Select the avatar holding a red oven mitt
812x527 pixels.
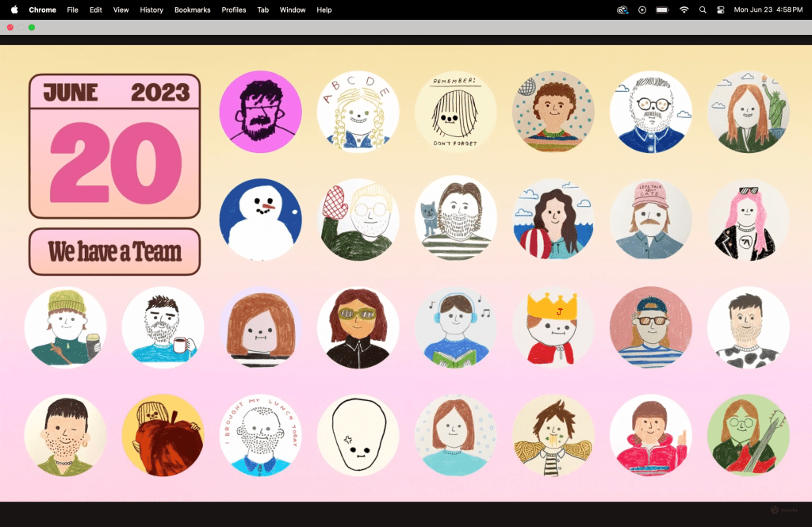[358, 220]
